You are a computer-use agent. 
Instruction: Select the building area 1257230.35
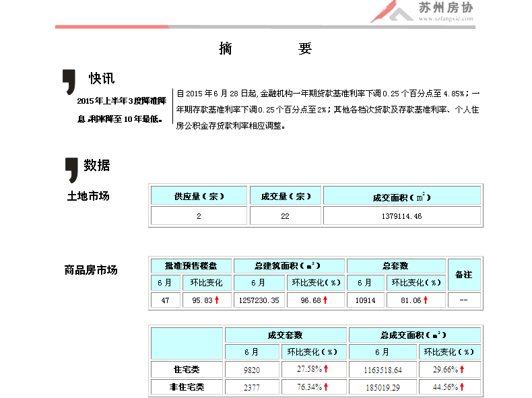coord(259,300)
